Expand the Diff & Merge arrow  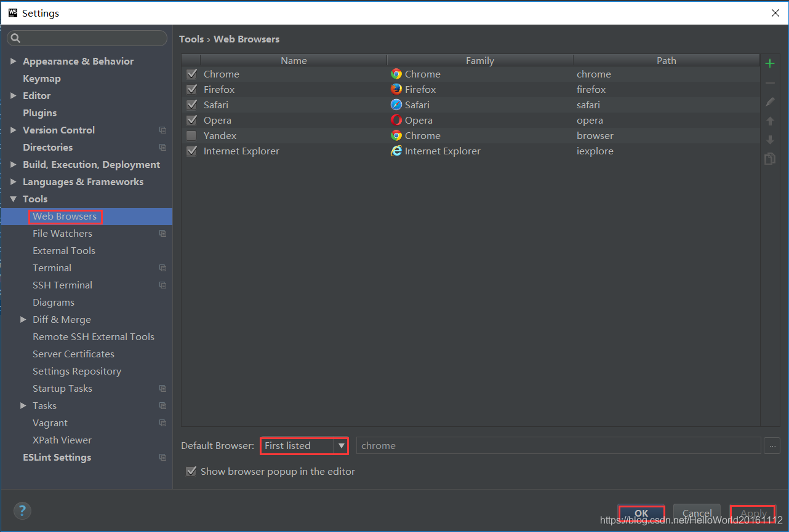point(23,320)
